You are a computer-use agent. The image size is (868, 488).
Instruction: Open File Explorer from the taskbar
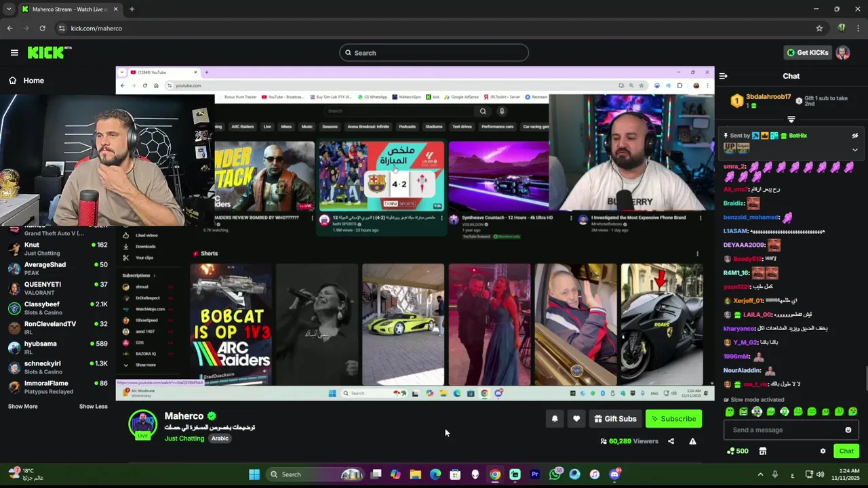click(x=416, y=474)
